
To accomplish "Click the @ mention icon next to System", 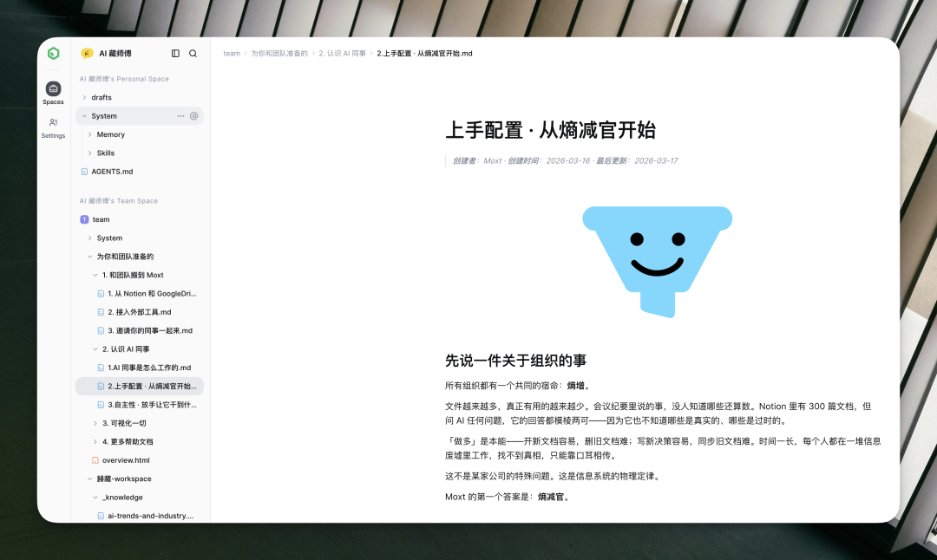I will tap(196, 115).
